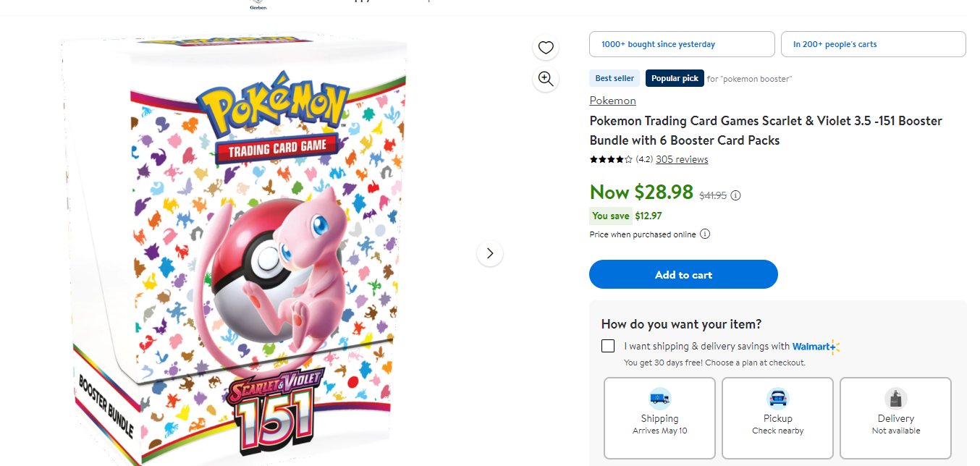Click the Best seller badge
The width and height of the screenshot is (980, 466).
(x=614, y=78)
